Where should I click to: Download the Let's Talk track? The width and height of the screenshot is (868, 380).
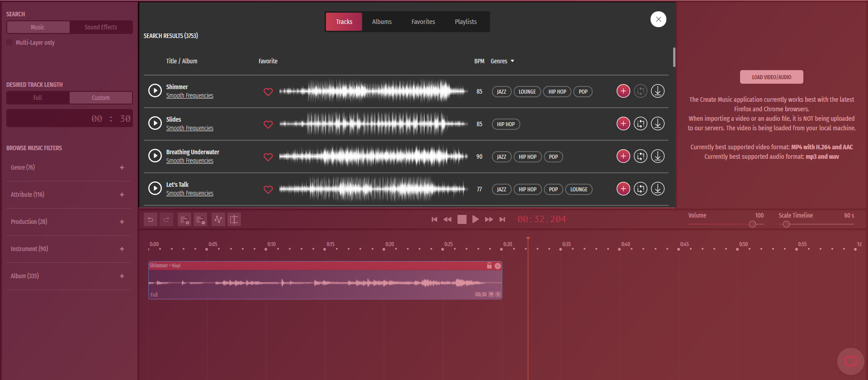click(658, 189)
